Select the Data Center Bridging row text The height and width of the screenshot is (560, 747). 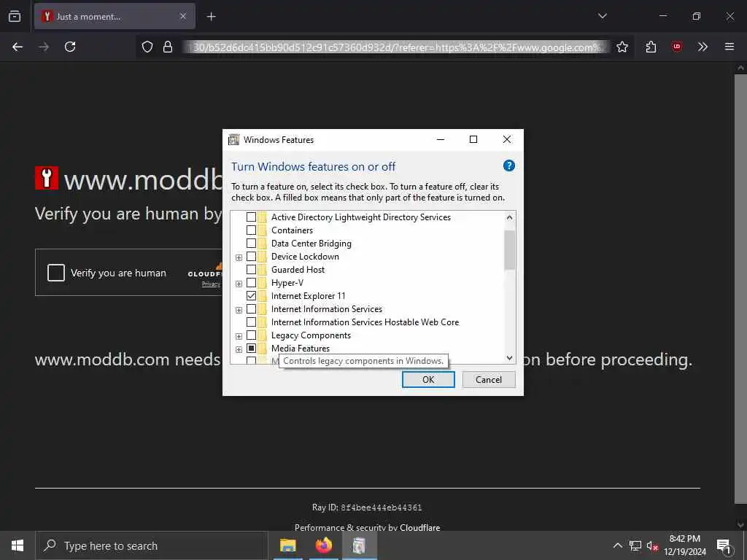[311, 244]
